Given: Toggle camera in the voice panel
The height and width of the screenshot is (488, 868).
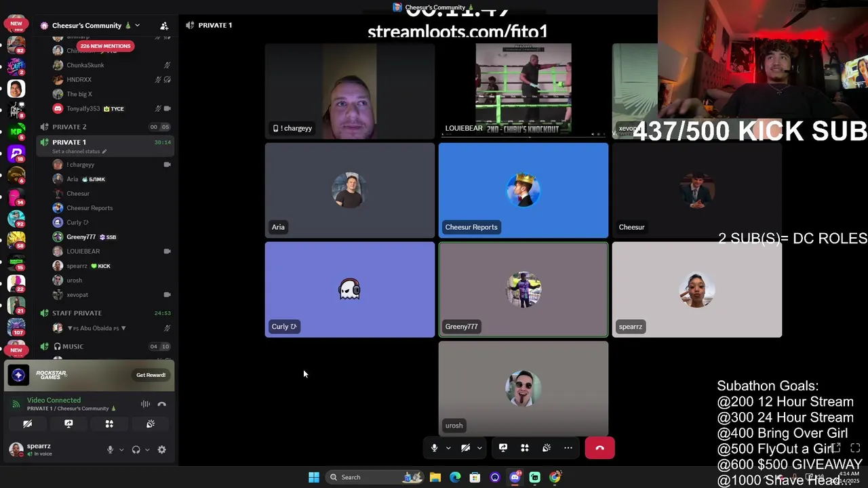Looking at the screenshot, I should (x=28, y=424).
